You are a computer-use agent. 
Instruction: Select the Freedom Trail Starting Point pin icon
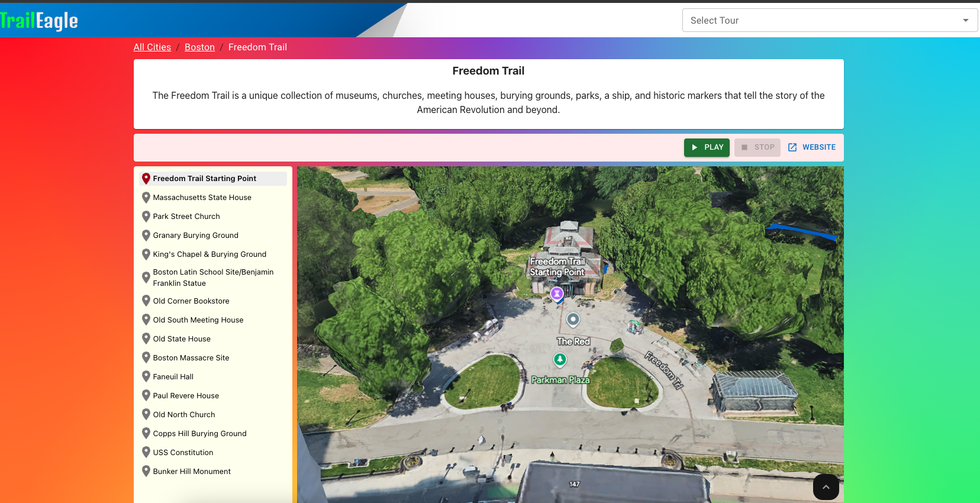tap(146, 179)
